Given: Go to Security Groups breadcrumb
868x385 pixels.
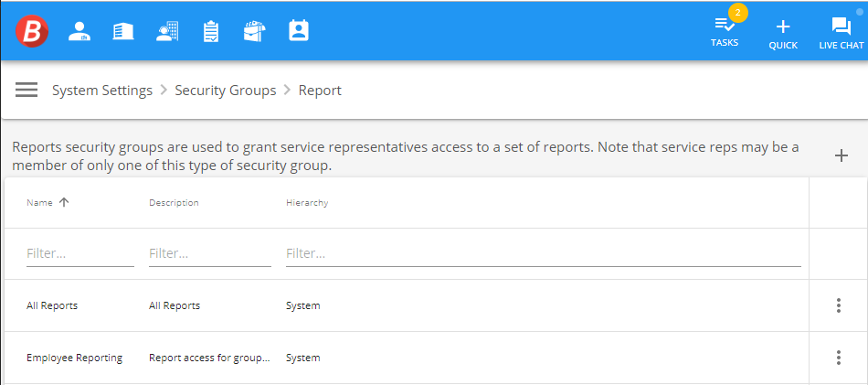Looking at the screenshot, I should (226, 91).
